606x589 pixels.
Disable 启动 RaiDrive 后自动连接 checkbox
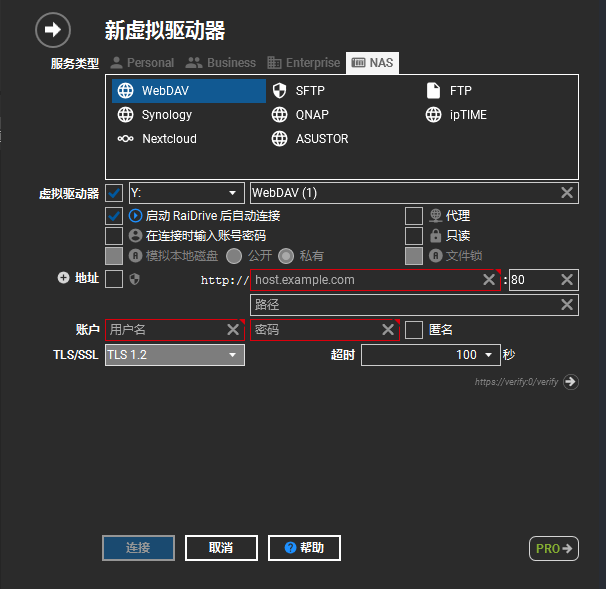coord(114,216)
